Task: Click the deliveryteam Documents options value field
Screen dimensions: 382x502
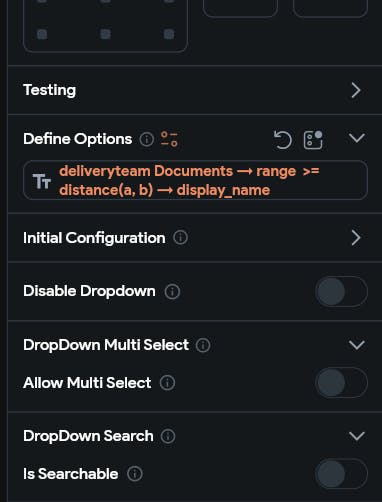Action: 195,180
